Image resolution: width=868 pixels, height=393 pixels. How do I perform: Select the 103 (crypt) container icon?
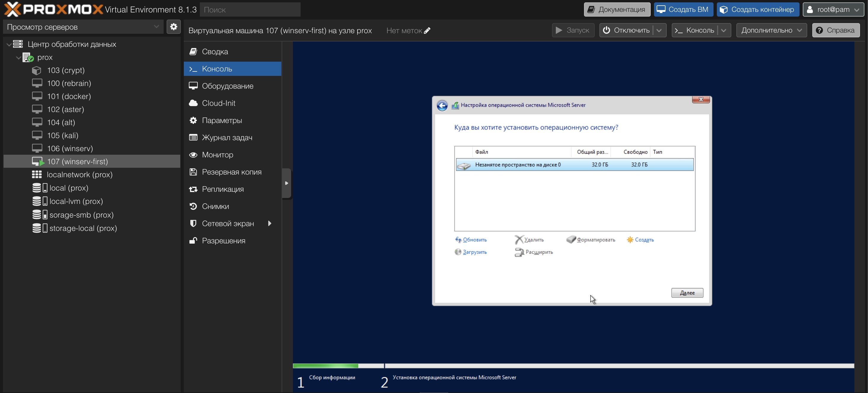[x=36, y=70]
